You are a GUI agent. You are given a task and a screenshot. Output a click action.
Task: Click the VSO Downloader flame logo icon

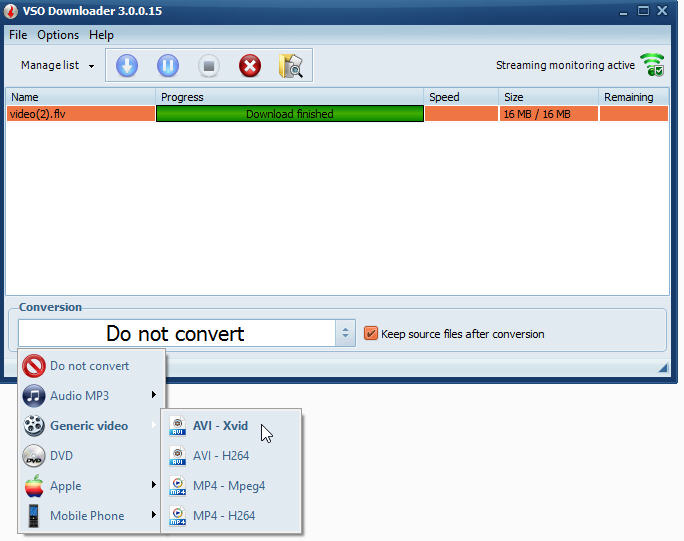point(11,11)
